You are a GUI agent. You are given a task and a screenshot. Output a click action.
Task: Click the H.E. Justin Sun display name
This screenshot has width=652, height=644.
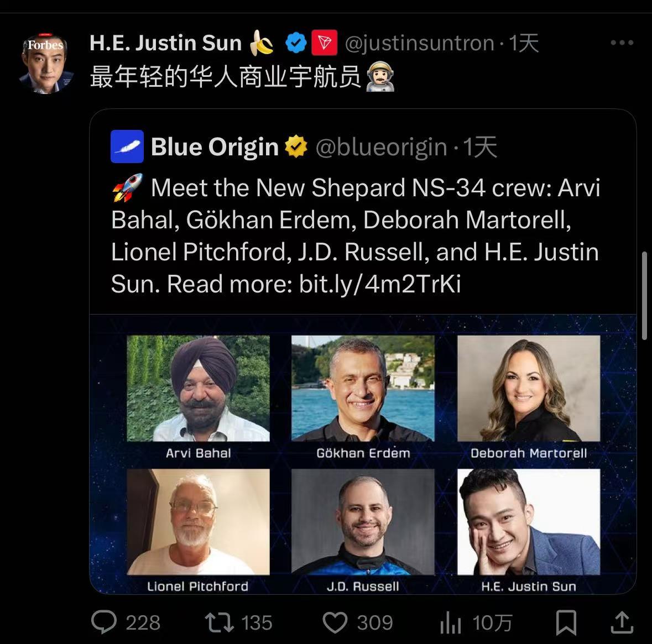click(165, 43)
